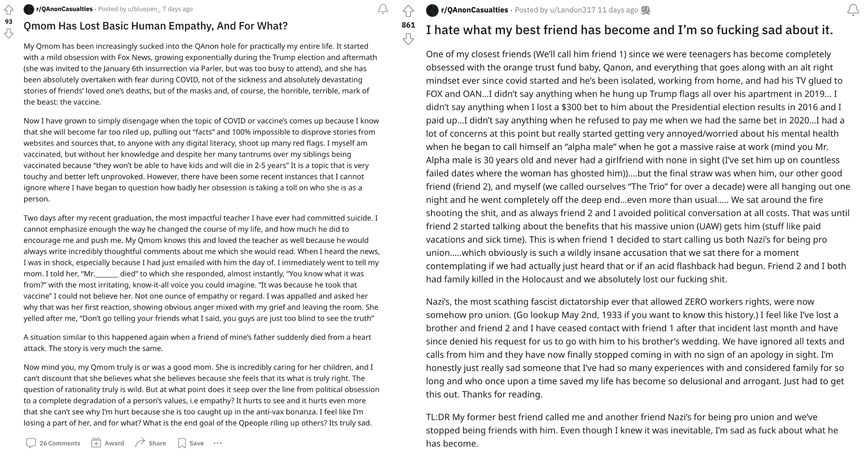Open the three-dot more options menu
This screenshot has height=458, width=868.
[x=217, y=443]
